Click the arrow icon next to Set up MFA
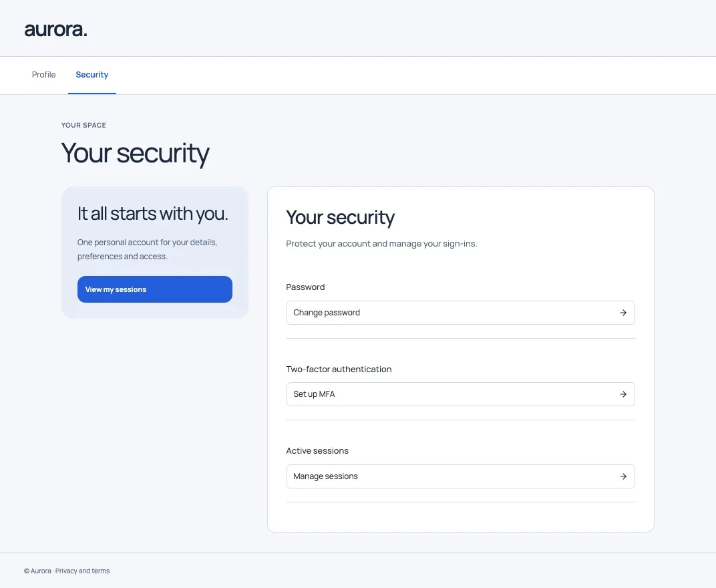The image size is (716, 588). pos(623,394)
